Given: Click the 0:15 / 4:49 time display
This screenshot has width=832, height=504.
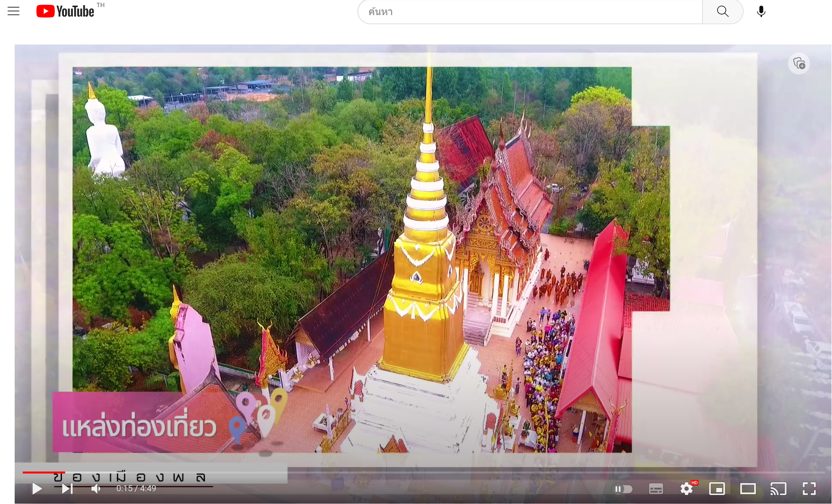Looking at the screenshot, I should [136, 488].
